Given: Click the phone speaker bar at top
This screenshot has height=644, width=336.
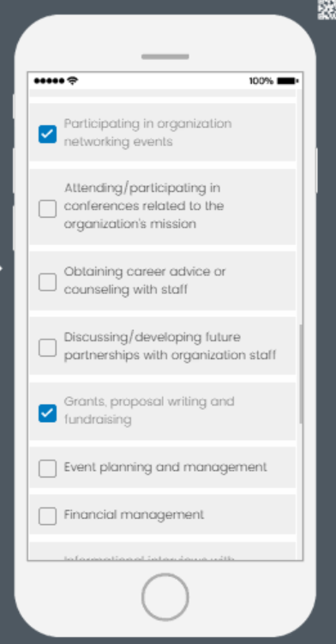Looking at the screenshot, I should [x=165, y=57].
